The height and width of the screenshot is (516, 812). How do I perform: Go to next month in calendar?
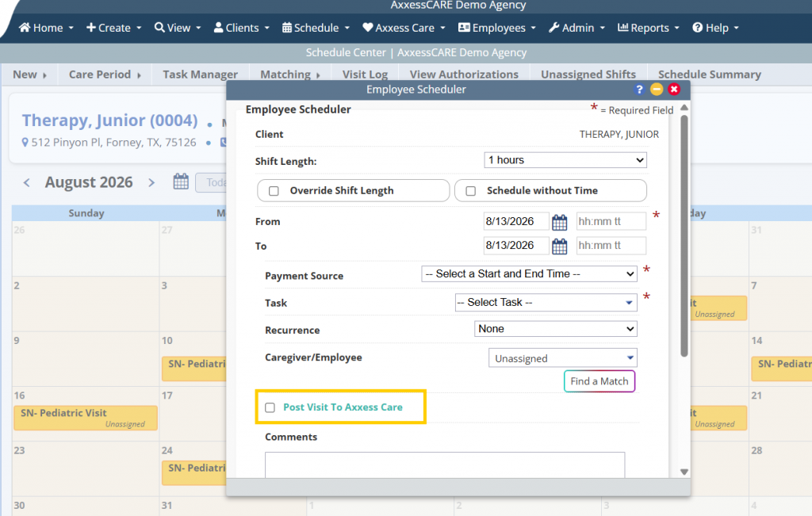[151, 182]
